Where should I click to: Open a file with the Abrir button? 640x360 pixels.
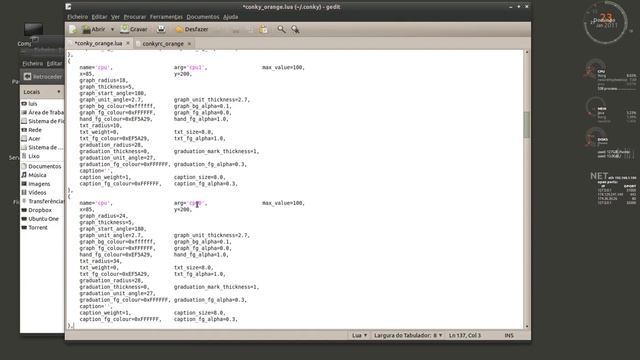click(x=93, y=29)
